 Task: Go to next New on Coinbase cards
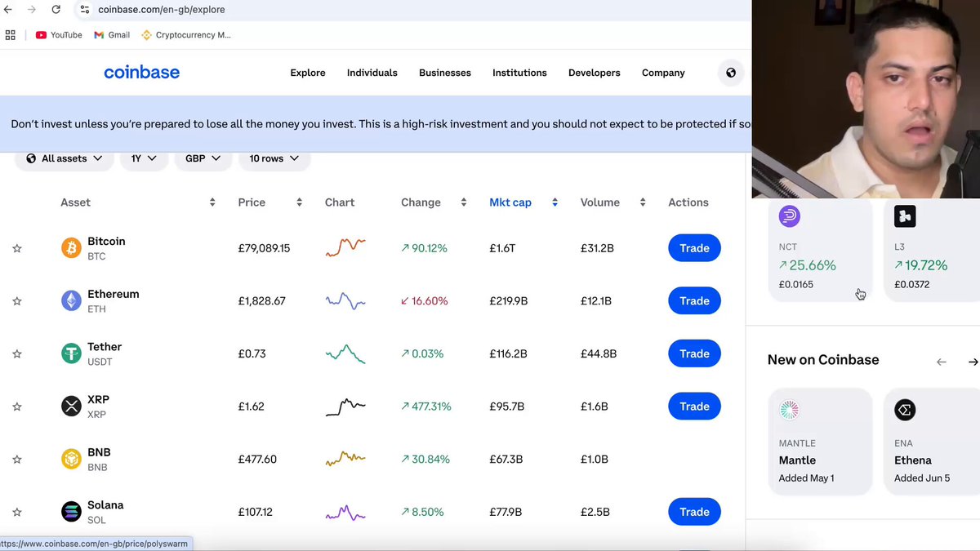click(x=973, y=362)
